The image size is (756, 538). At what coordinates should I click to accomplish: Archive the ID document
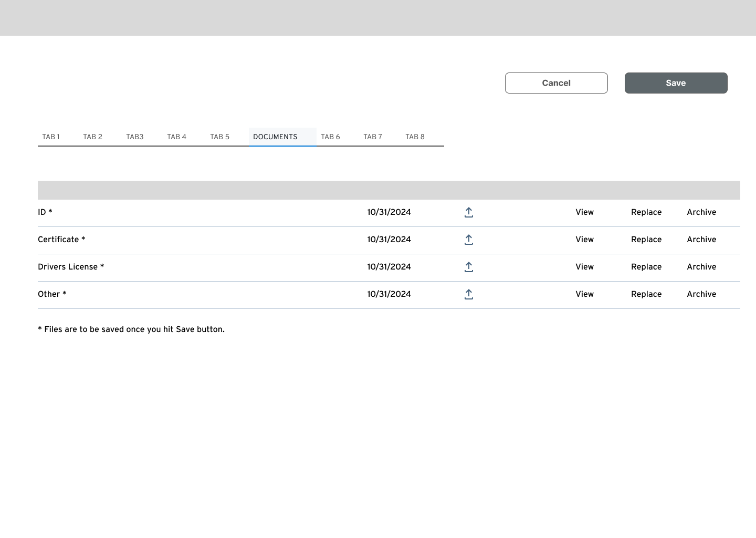[702, 212]
